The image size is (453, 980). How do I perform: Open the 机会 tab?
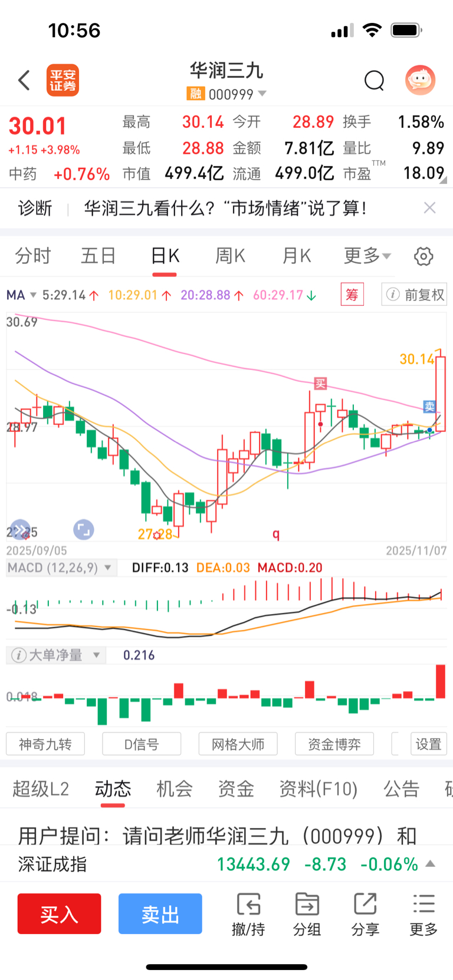[174, 788]
